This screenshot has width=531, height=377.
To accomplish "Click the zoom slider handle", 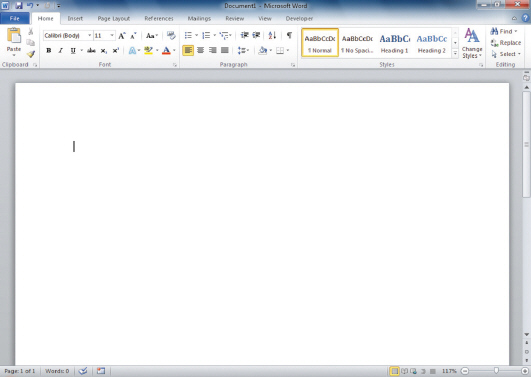I will (496, 371).
